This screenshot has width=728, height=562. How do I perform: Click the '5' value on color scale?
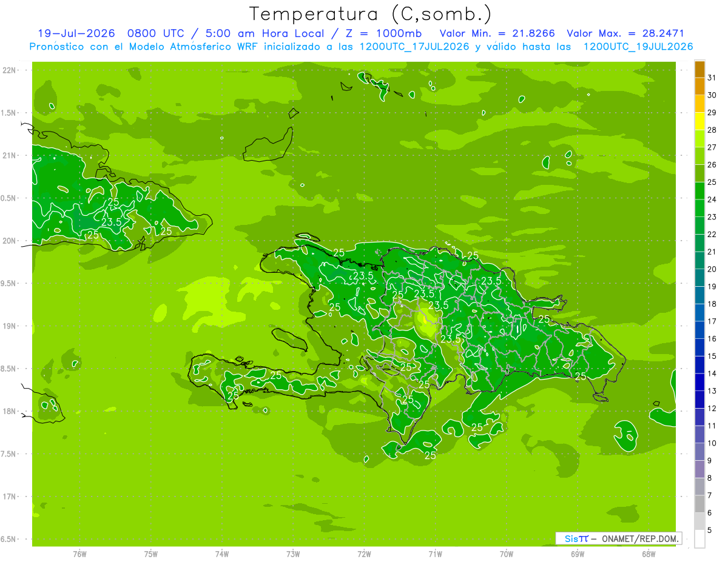710,530
